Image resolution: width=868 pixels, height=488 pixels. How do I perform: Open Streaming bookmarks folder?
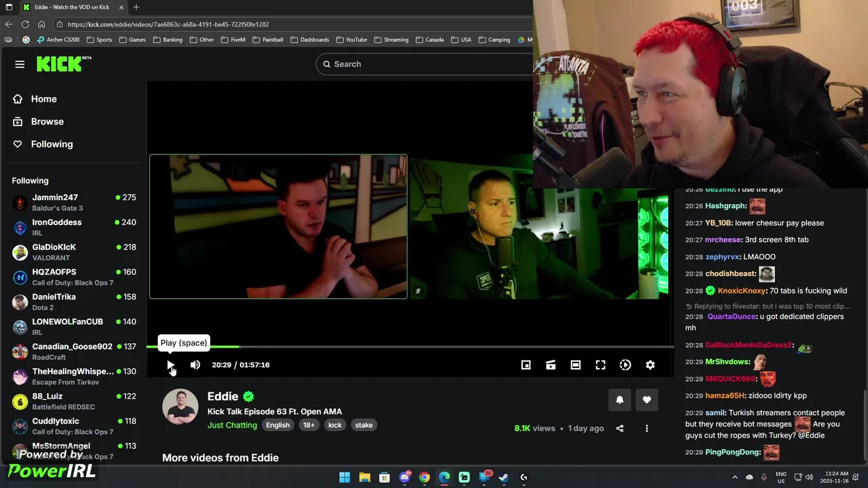click(391, 40)
